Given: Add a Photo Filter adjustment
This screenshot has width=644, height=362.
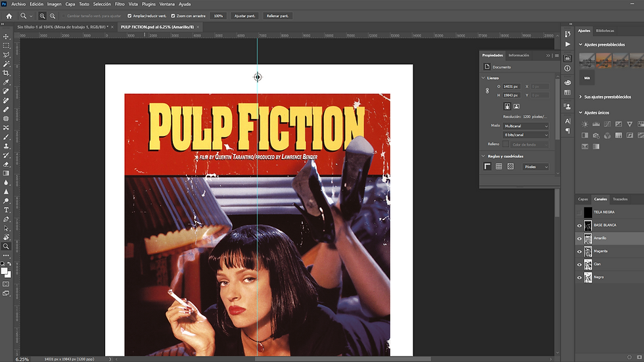Looking at the screenshot, I should click(596, 135).
